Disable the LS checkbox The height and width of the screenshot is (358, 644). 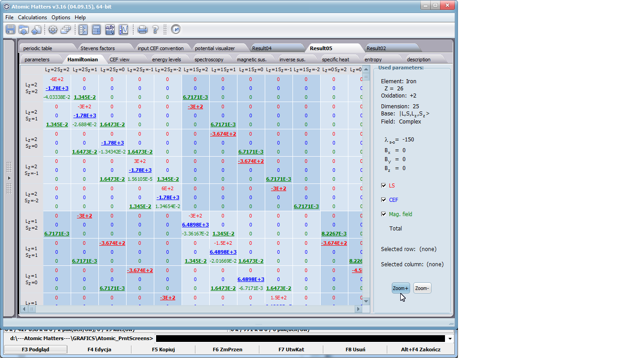click(383, 185)
